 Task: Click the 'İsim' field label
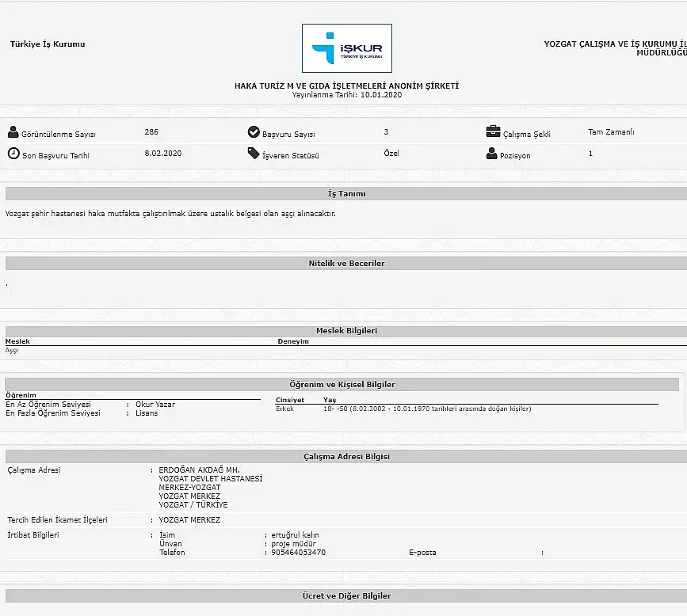[167, 535]
